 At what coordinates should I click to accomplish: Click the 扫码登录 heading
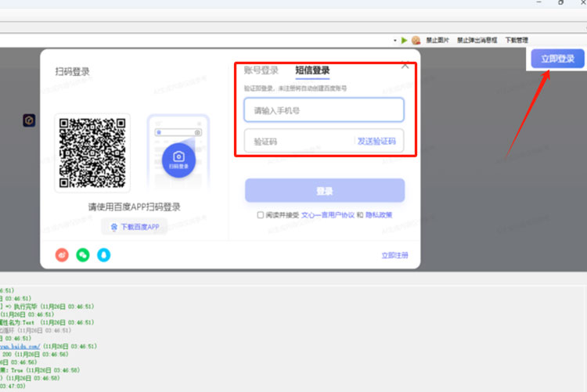[72, 71]
